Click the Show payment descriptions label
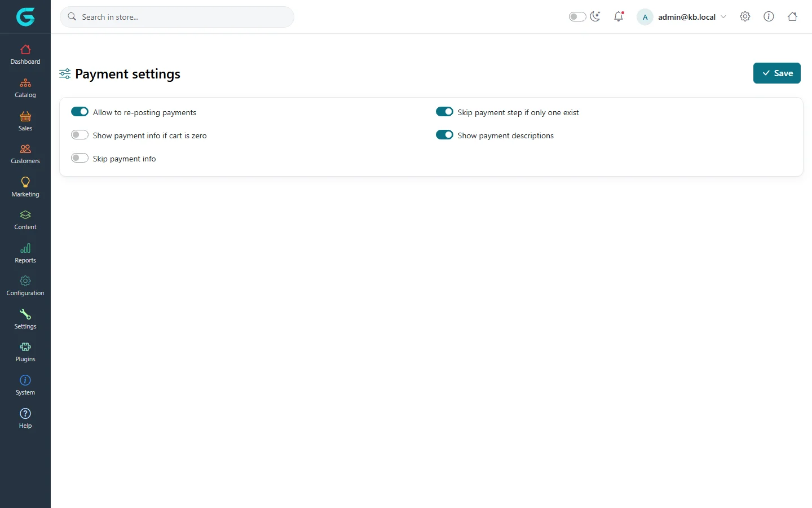Screen dimensions: 812x508 click(x=506, y=135)
